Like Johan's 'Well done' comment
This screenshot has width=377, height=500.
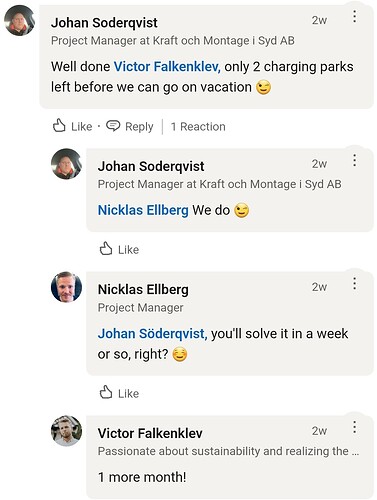[x=72, y=126]
